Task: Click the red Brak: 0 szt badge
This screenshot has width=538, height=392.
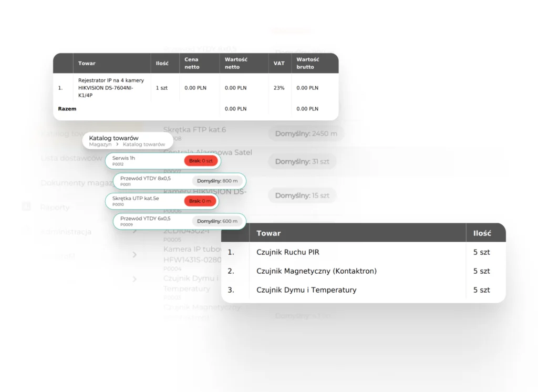Action: [x=201, y=161]
